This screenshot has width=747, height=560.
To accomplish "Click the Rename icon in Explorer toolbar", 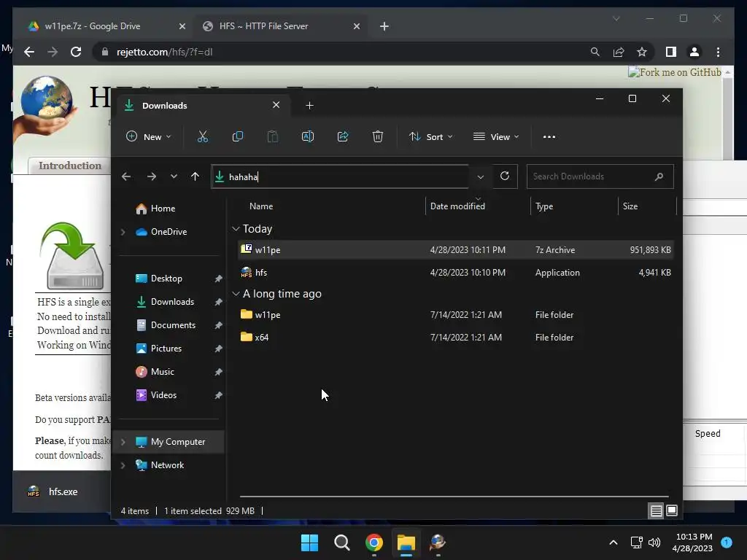I will [x=308, y=136].
